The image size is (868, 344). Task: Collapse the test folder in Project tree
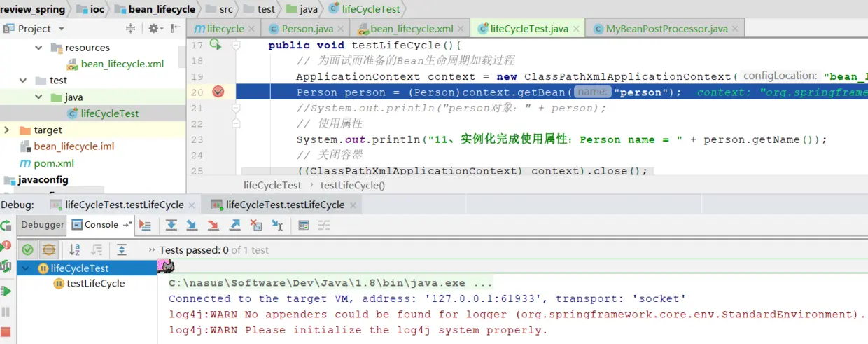coord(23,81)
